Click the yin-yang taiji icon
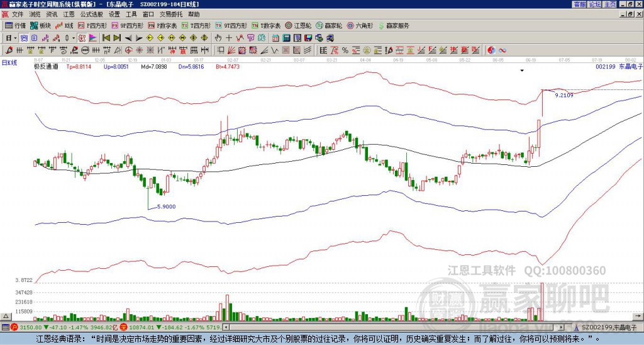This screenshot has height=345, width=644. point(491,50)
